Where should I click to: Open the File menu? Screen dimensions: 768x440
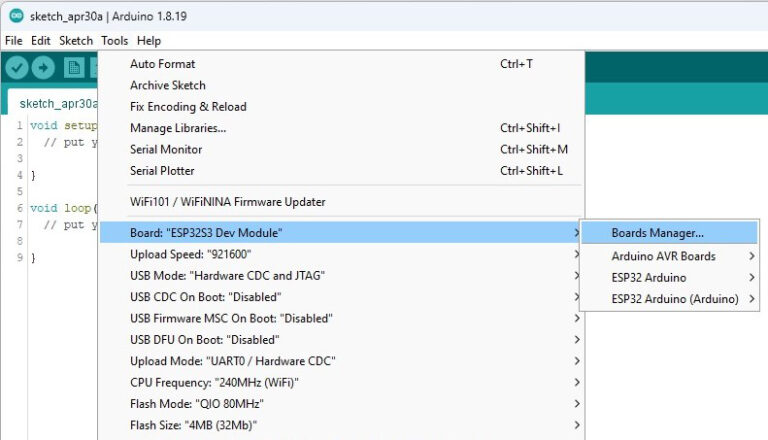click(13, 41)
